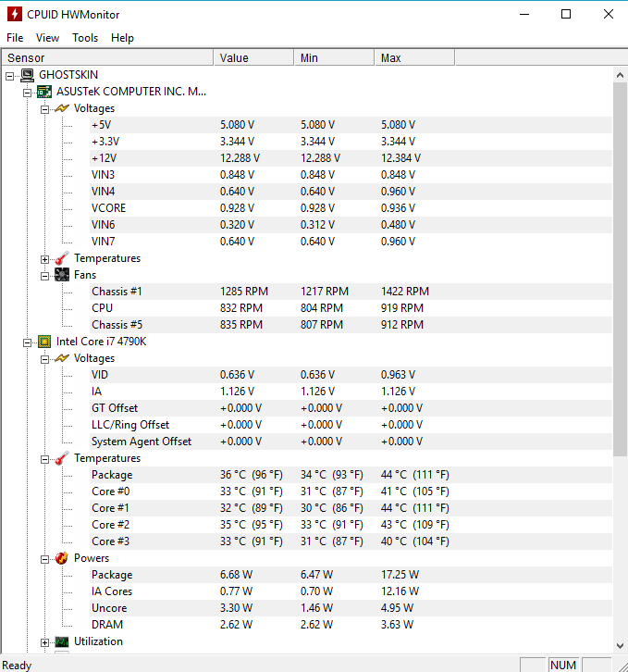The width and height of the screenshot is (628, 672).
Task: Expand the Utilization tree node
Action: coord(45,642)
